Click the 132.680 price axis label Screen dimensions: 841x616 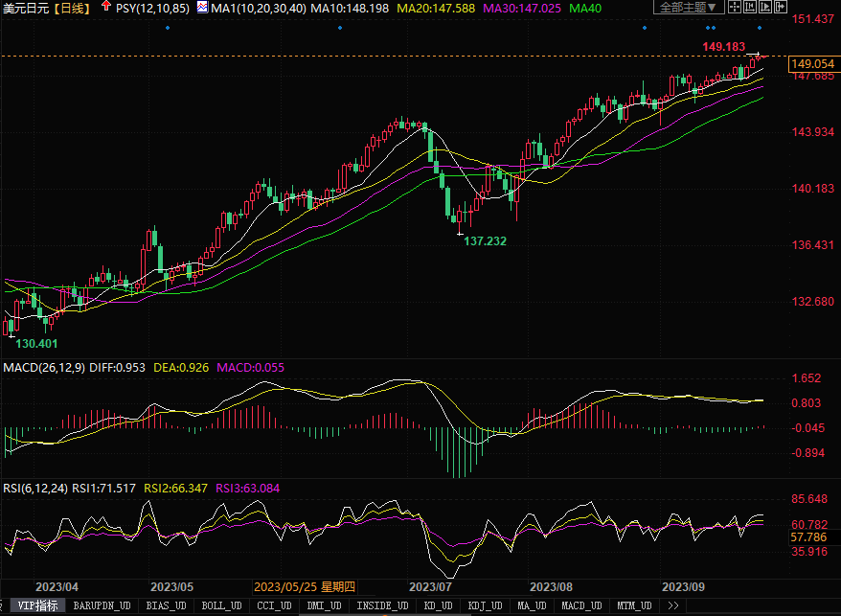click(x=813, y=302)
